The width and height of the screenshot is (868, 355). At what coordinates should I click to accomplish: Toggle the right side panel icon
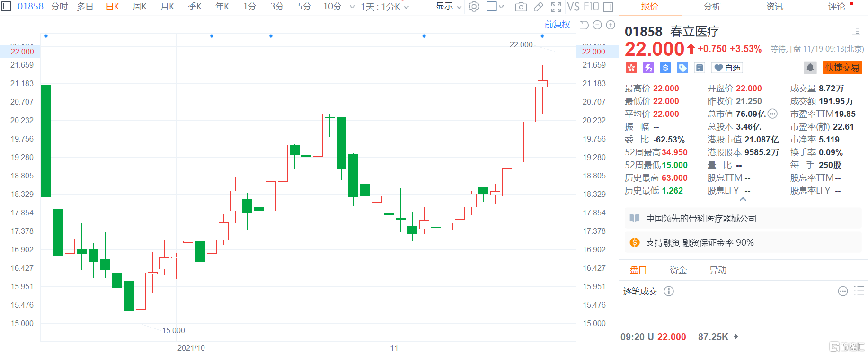[x=608, y=7]
